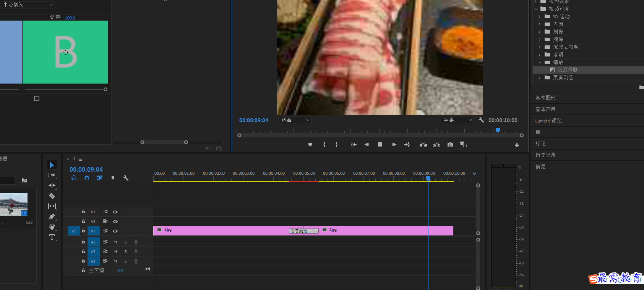This screenshot has width=644, height=290.
Task: Collapse the 视频过渡 folder
Action: pyautogui.click(x=536, y=9)
